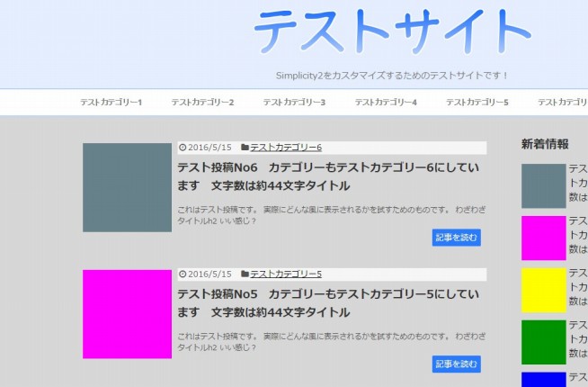Go to テストカテゴリー3 in the navigation bar
The image size is (588, 387).
click(294, 103)
